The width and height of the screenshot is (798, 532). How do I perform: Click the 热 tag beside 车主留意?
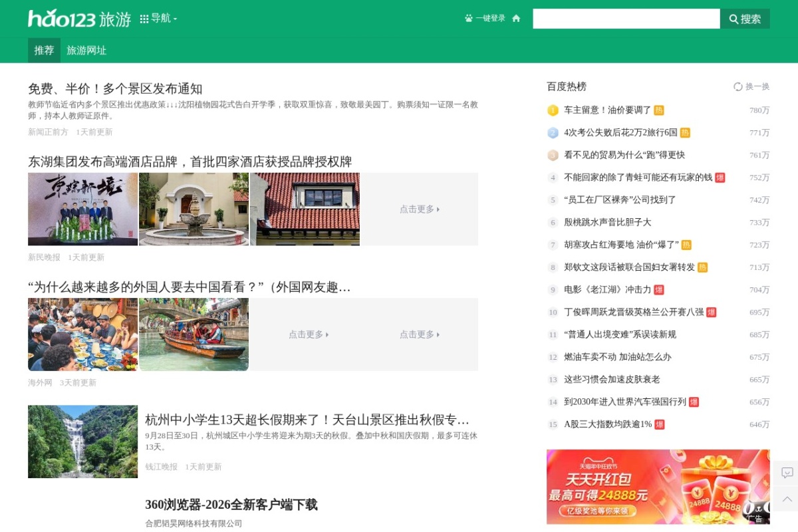(x=659, y=110)
